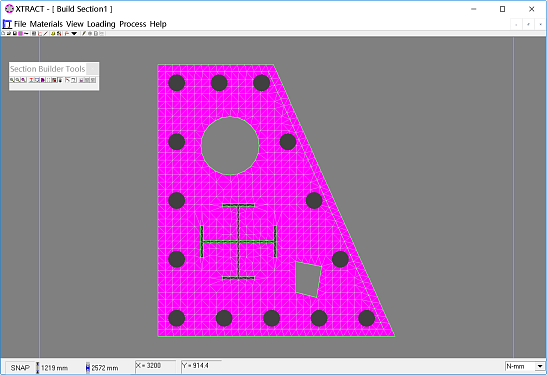The width and height of the screenshot is (547, 375).
Task: Open the View menu
Action: click(75, 24)
